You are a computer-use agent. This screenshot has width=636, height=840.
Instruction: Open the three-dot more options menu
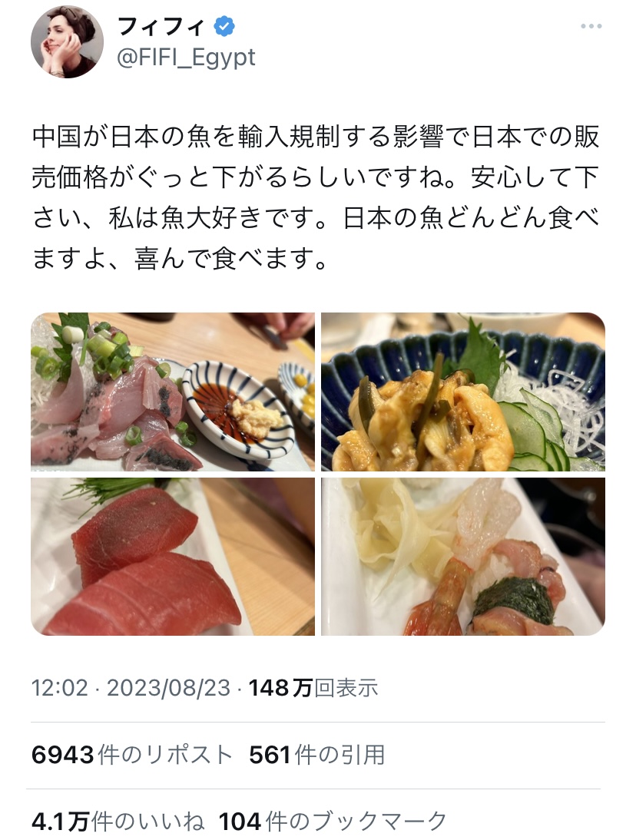point(591,26)
